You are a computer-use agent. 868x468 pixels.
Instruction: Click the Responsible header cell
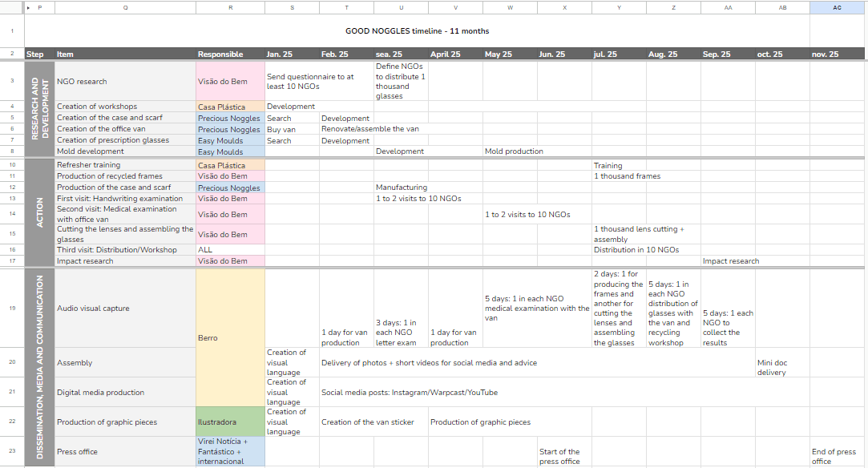pyautogui.click(x=230, y=54)
